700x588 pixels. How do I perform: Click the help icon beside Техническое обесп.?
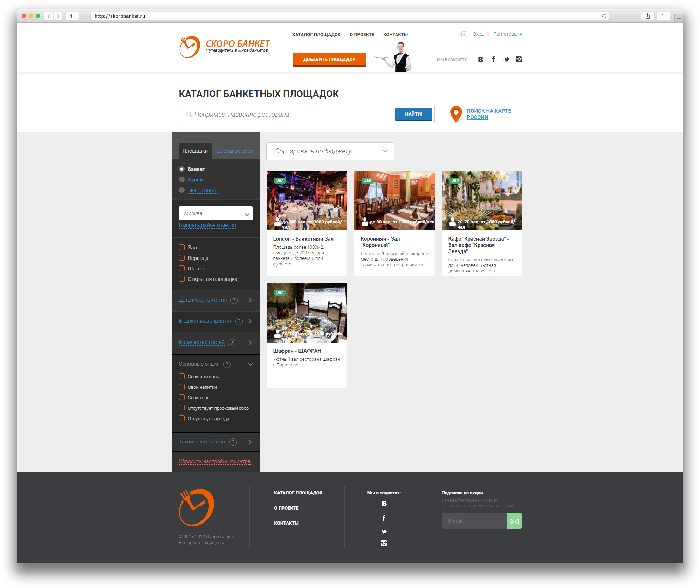[x=233, y=442]
